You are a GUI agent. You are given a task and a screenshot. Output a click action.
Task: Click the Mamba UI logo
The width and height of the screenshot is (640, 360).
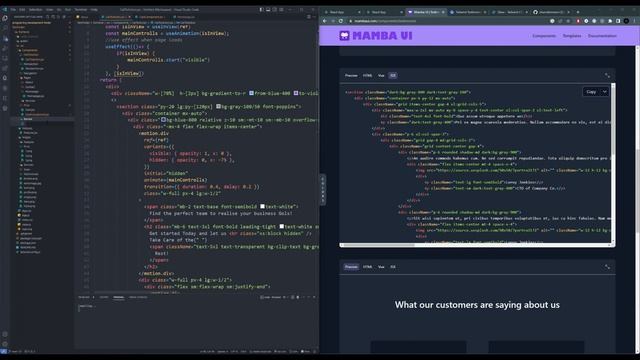pos(376,36)
